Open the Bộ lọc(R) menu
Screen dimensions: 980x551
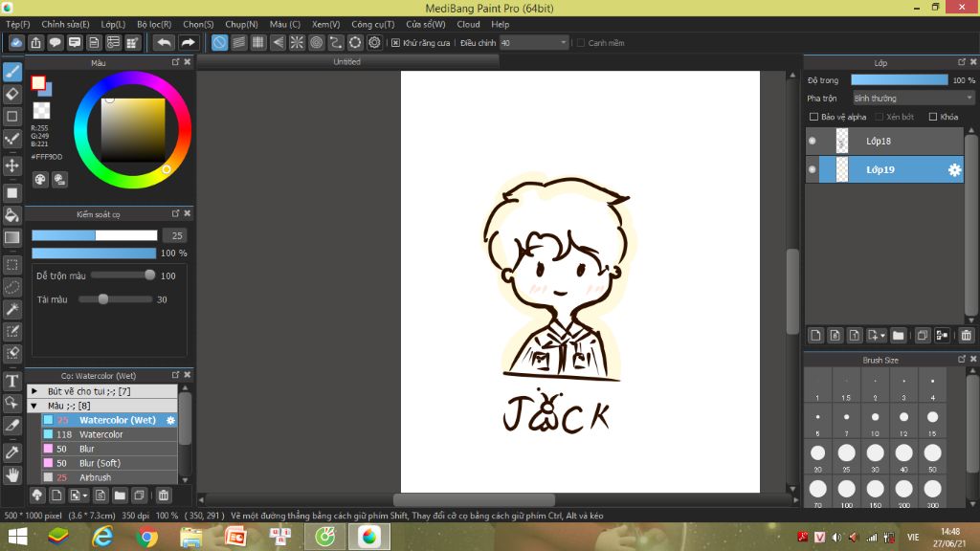pos(154,24)
